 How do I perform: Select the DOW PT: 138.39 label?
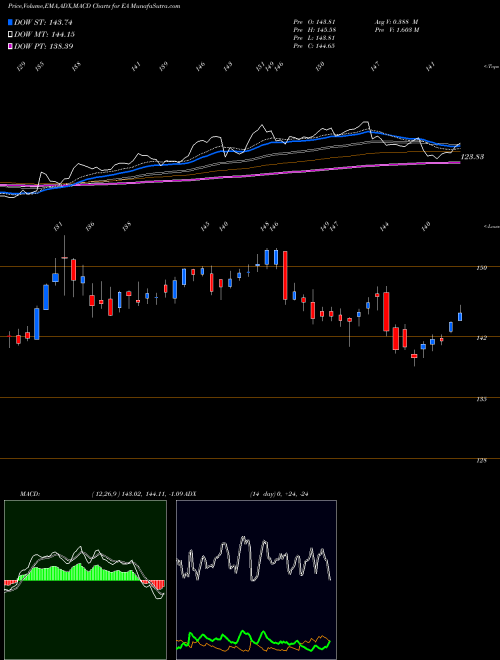point(43,46)
